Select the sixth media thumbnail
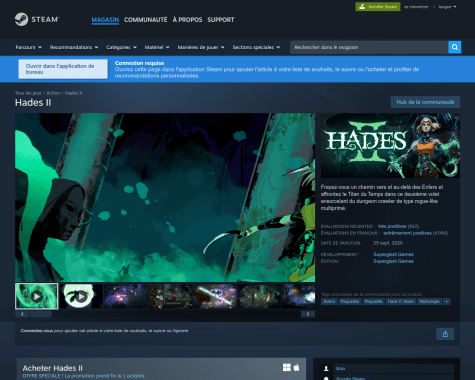 [x=260, y=296]
